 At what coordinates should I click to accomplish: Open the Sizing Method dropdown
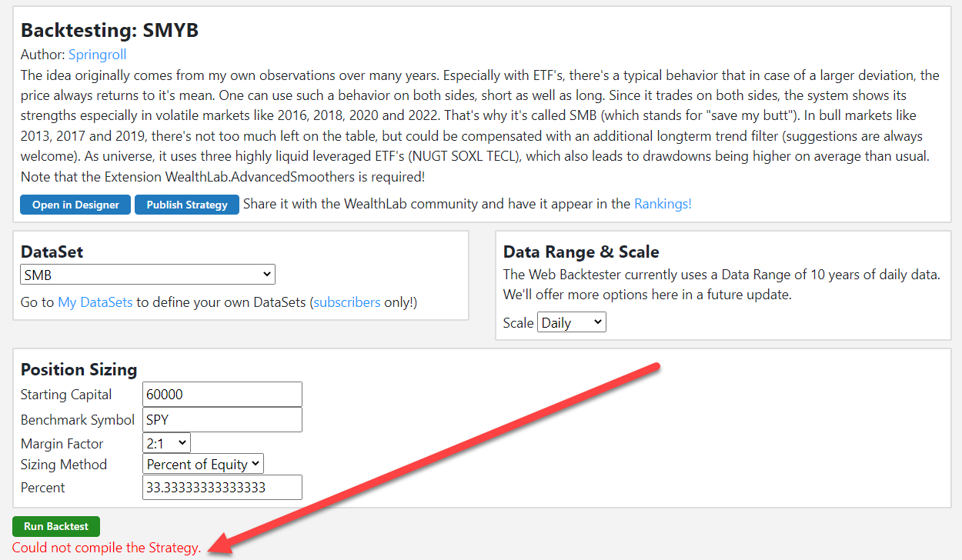coord(203,464)
